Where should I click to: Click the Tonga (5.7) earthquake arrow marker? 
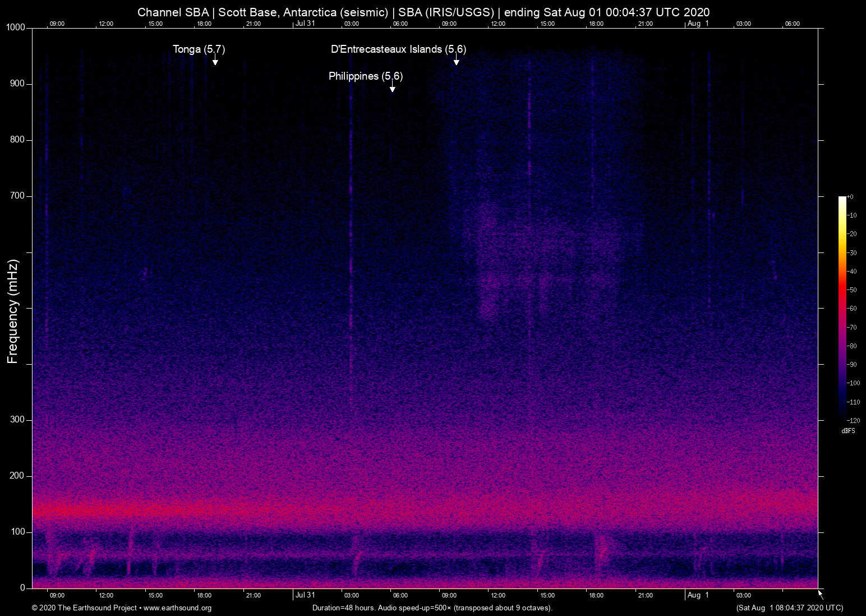215,62
